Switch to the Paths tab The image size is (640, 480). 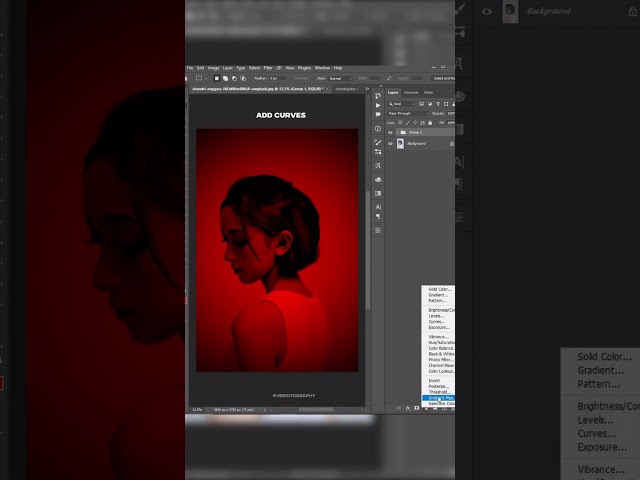(428, 93)
